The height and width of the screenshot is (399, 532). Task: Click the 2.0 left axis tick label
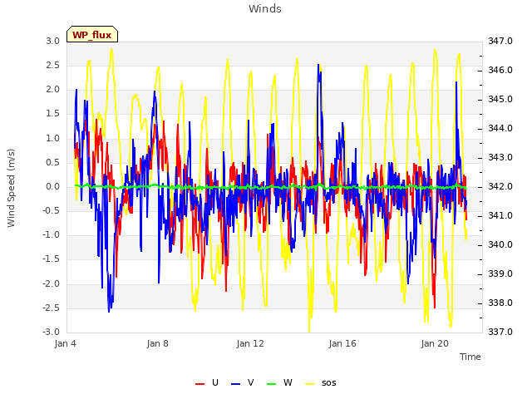click(x=53, y=90)
